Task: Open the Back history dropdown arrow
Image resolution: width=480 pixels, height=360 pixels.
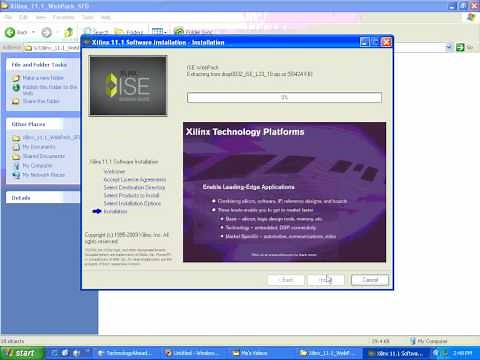Action: [x=33, y=32]
